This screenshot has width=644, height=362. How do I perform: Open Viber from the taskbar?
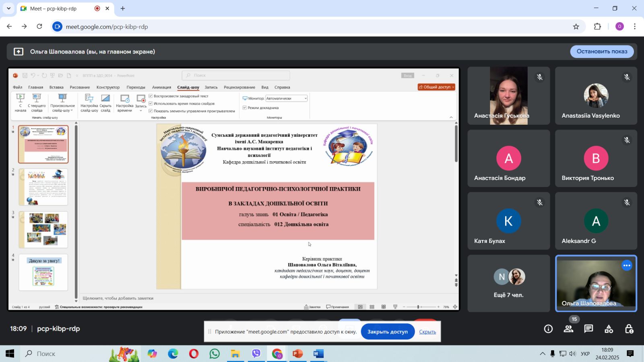pyautogui.click(x=256, y=354)
